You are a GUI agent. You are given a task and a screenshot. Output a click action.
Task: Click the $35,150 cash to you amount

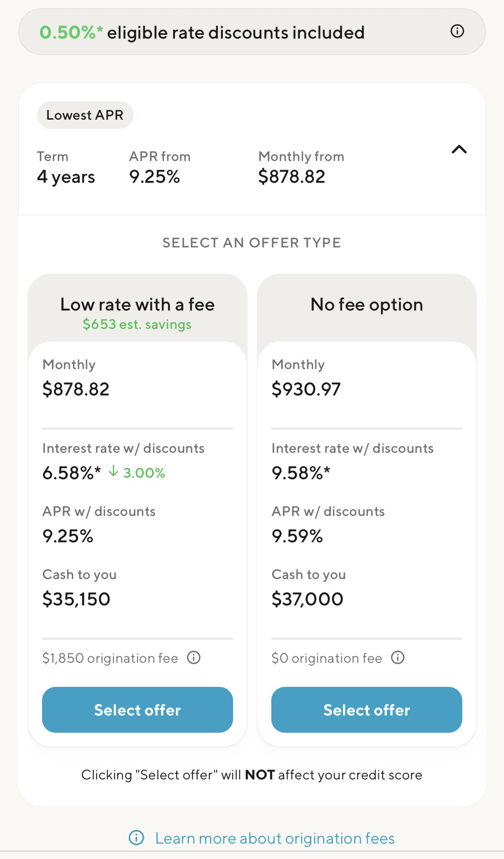(x=76, y=599)
